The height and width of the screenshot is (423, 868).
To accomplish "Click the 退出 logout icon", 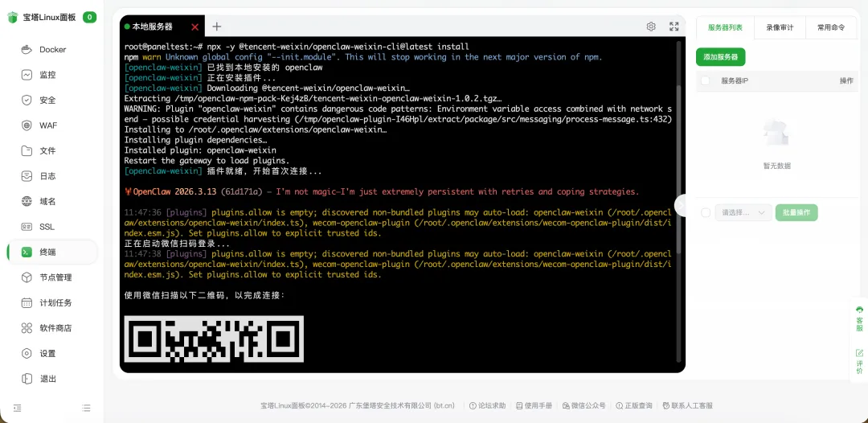I will click(27, 379).
